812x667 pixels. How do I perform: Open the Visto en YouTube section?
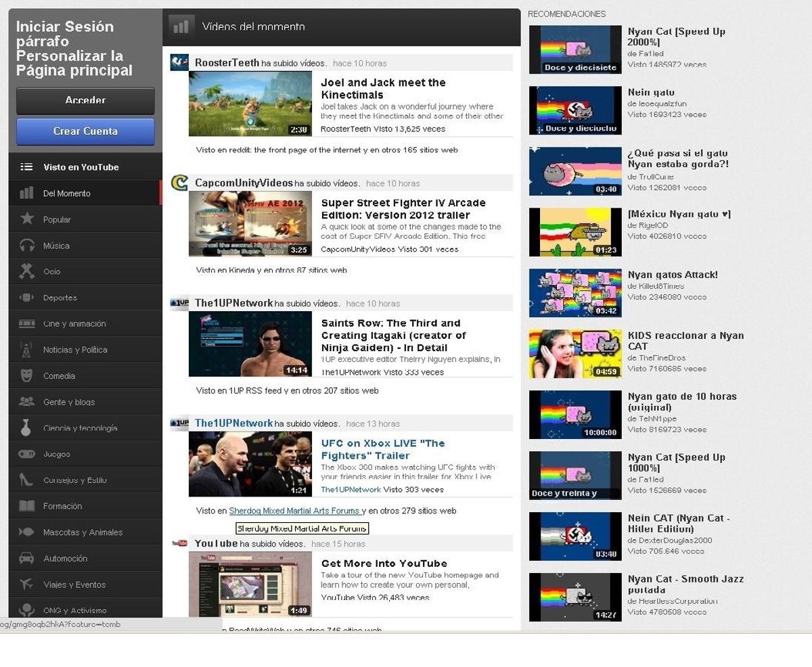81,167
